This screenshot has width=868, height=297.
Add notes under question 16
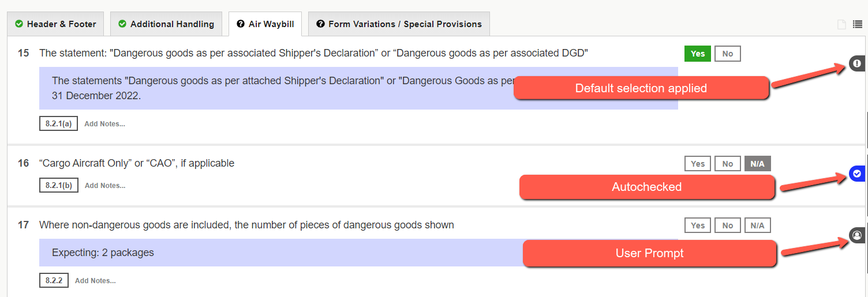tap(105, 186)
